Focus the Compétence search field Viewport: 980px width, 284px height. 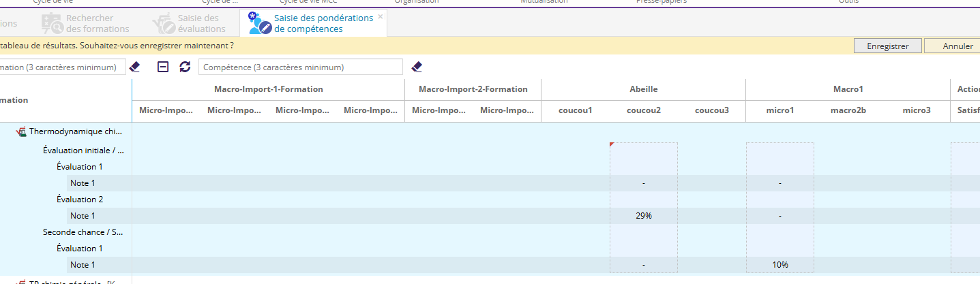(x=301, y=67)
